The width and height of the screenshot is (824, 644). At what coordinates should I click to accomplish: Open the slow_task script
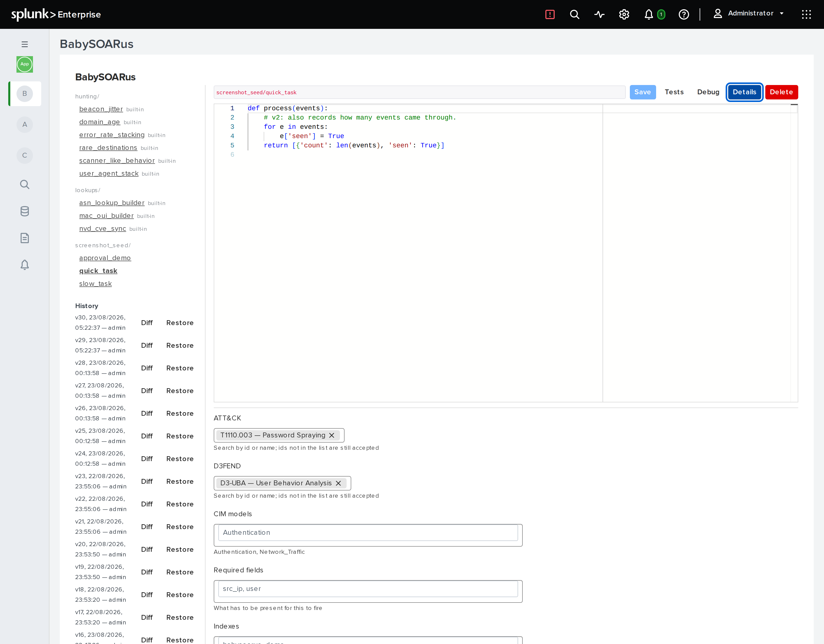point(96,284)
